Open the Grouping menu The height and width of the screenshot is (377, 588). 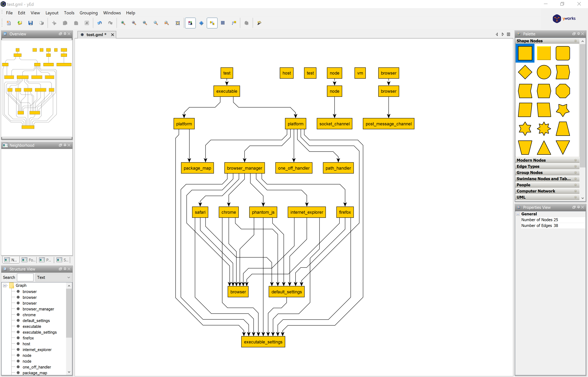tap(89, 13)
